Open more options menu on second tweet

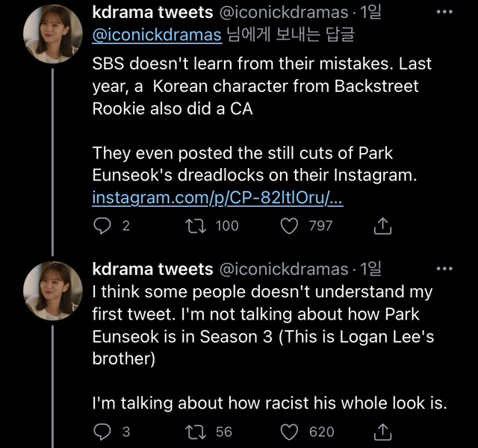coord(444,269)
